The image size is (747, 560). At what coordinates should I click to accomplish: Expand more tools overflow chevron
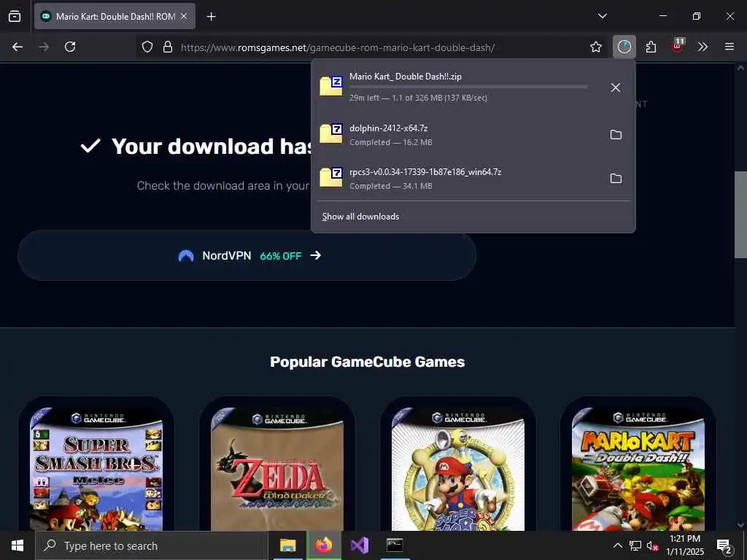(x=703, y=47)
